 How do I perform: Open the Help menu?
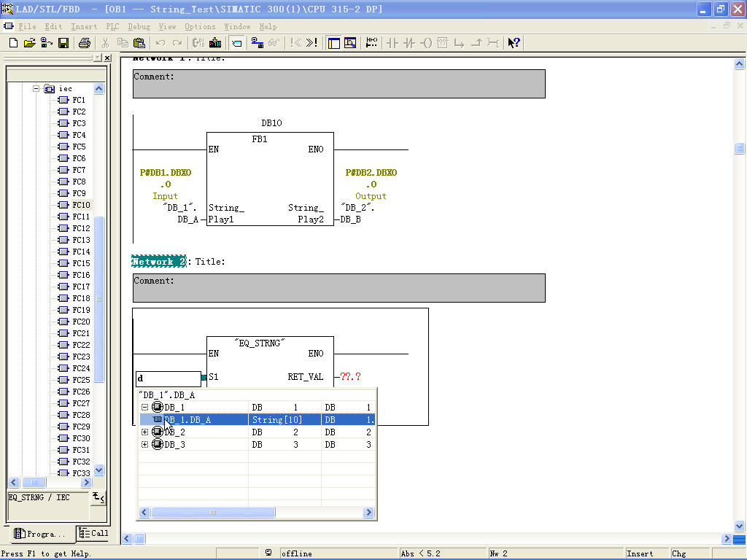click(268, 27)
